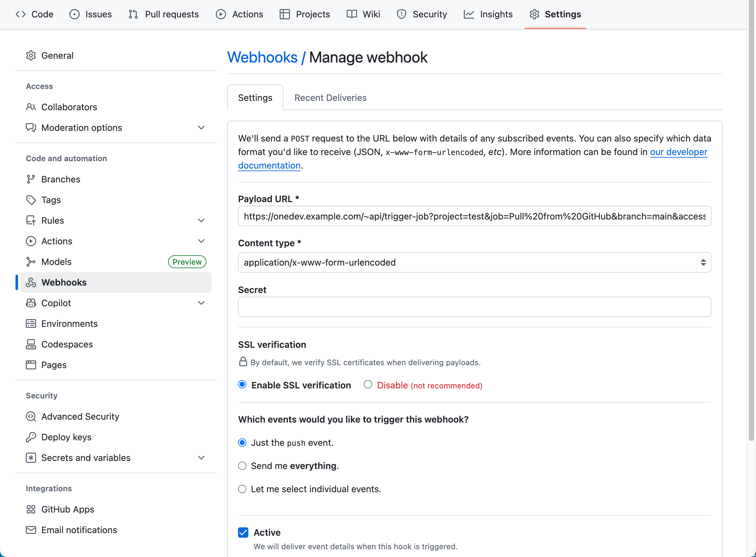Expand Secrets and variables submenu
This screenshot has height=557, width=756.
coord(201,457)
